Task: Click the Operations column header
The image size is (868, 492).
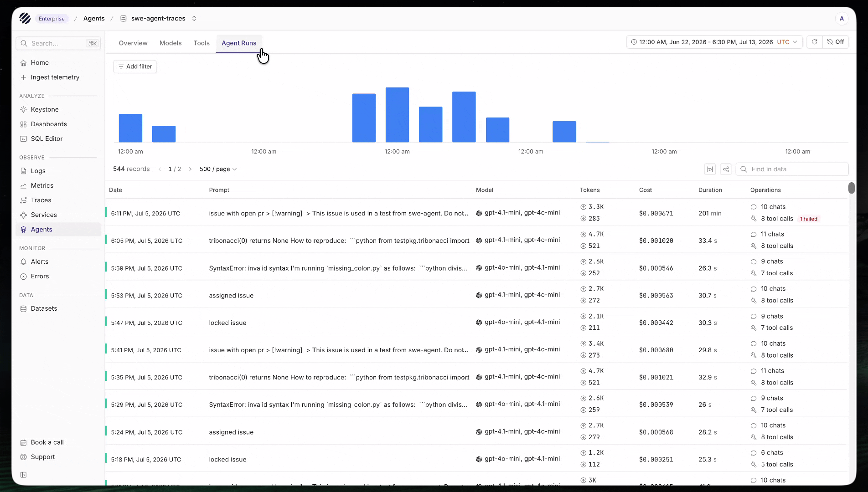Action: click(x=765, y=190)
